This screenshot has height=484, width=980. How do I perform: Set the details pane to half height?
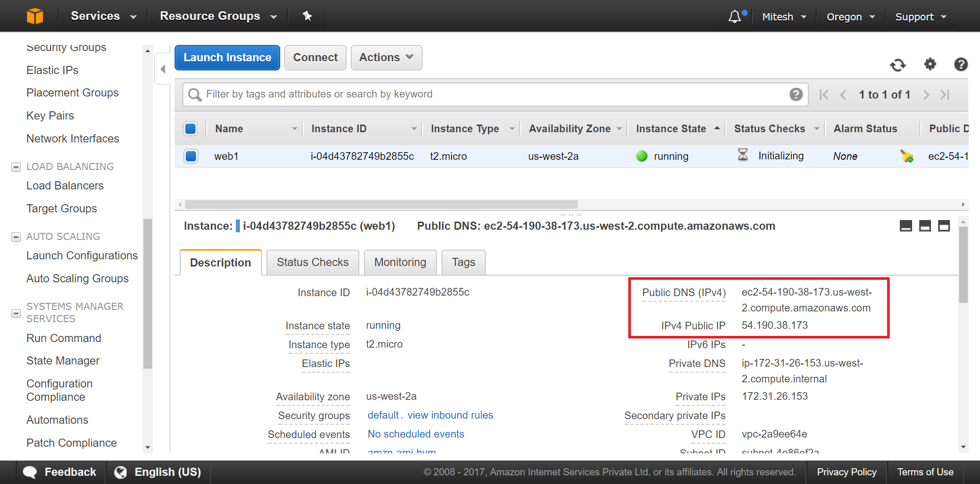tap(925, 226)
